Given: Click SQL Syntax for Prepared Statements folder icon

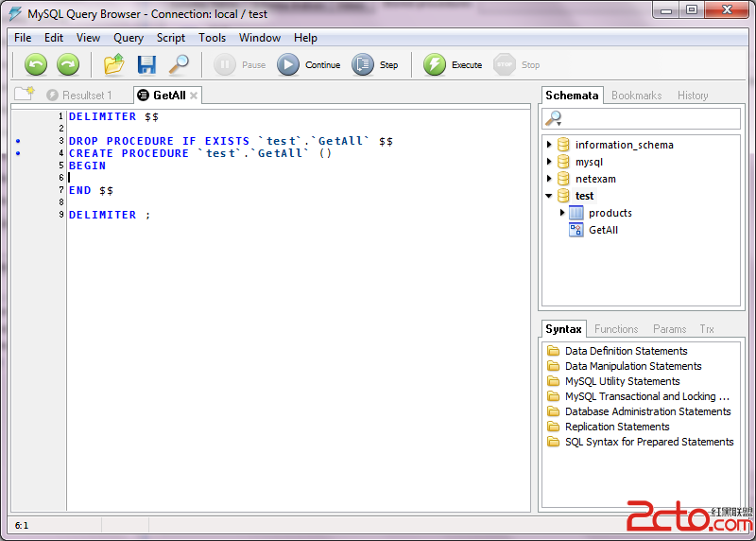Looking at the screenshot, I should [554, 442].
